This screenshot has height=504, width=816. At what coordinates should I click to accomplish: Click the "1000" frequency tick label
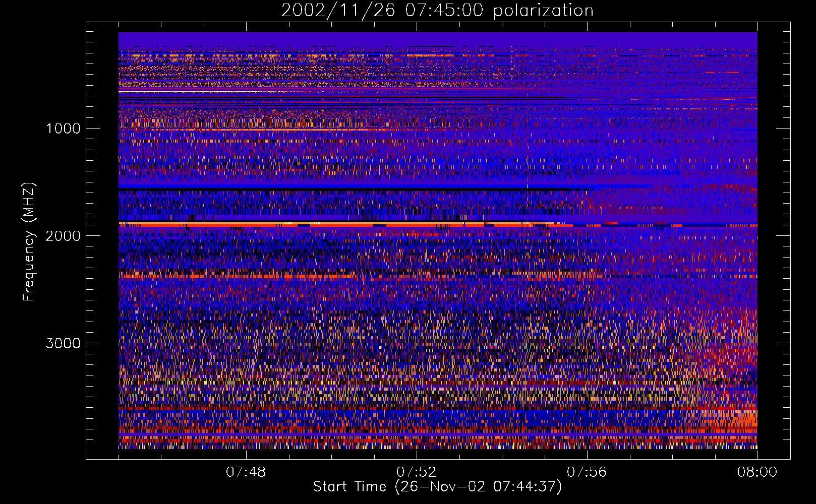63,129
